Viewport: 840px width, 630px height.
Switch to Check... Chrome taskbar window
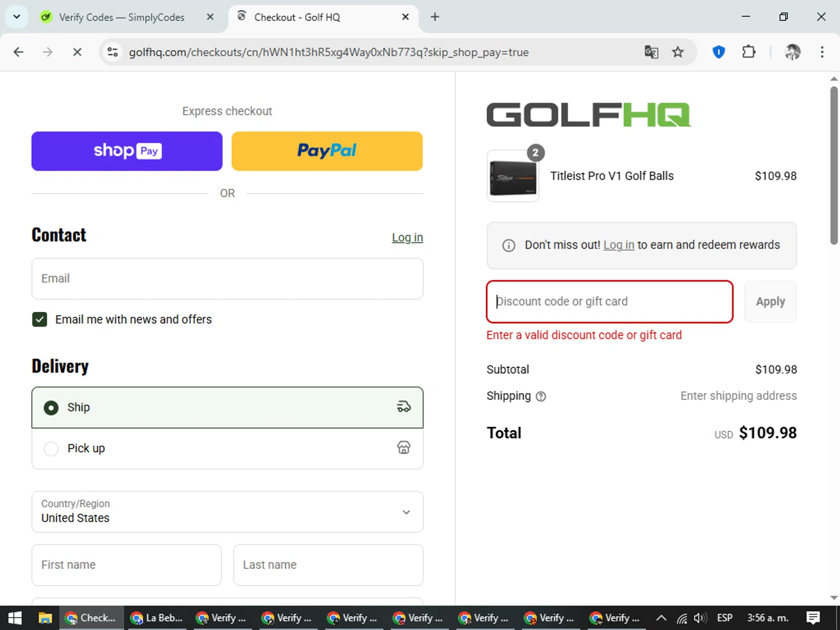pyautogui.click(x=92, y=618)
